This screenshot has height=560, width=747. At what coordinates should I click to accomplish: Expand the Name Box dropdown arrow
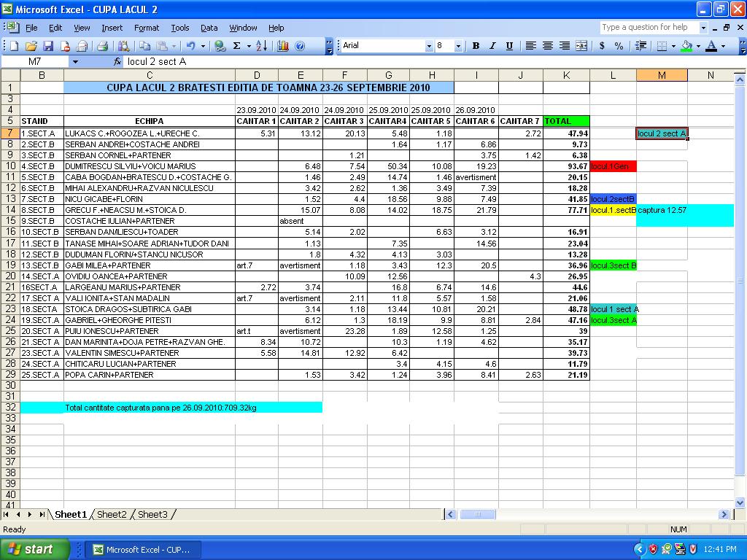click(x=74, y=62)
